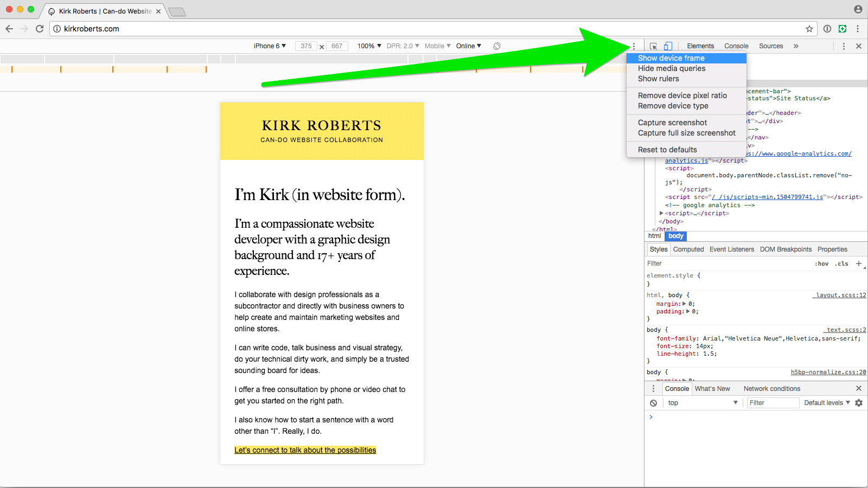
Task: Expand padding shorthand property triangle
Action: point(688,312)
